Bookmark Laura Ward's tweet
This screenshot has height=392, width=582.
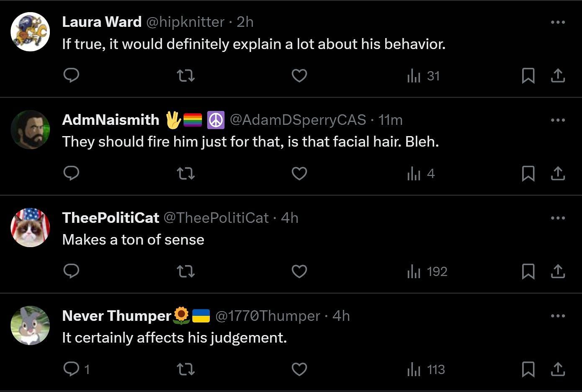pos(528,76)
